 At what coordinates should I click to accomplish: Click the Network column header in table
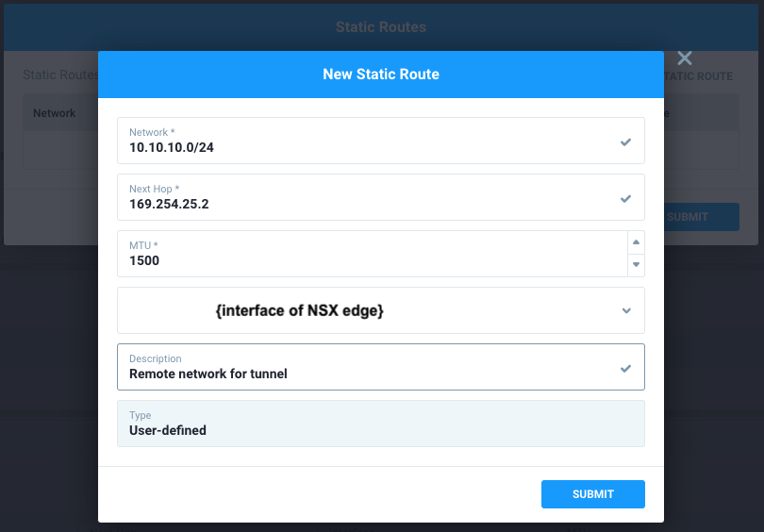click(x=55, y=113)
